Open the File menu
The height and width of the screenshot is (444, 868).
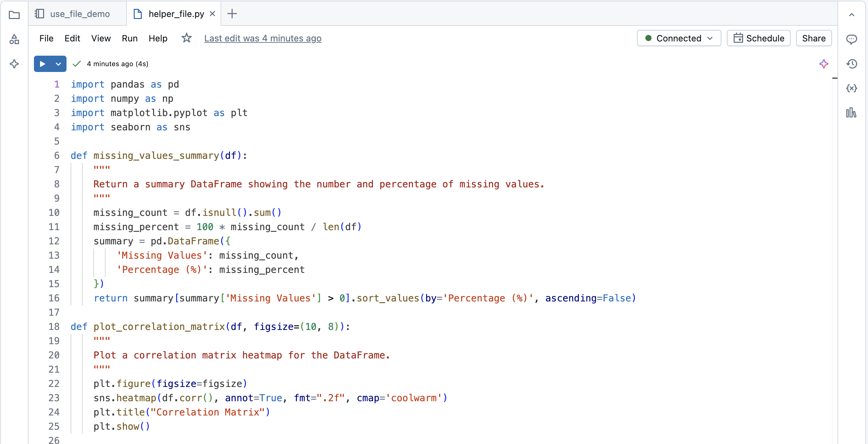46,38
